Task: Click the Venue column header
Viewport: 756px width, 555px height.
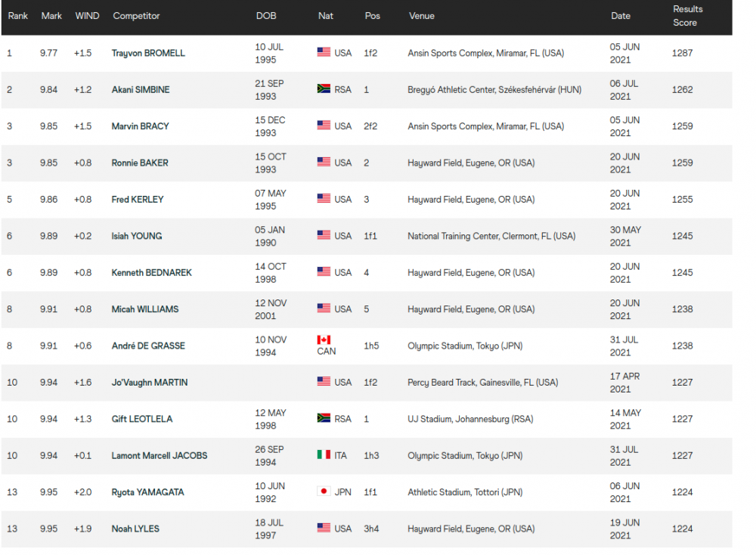Action: point(422,16)
